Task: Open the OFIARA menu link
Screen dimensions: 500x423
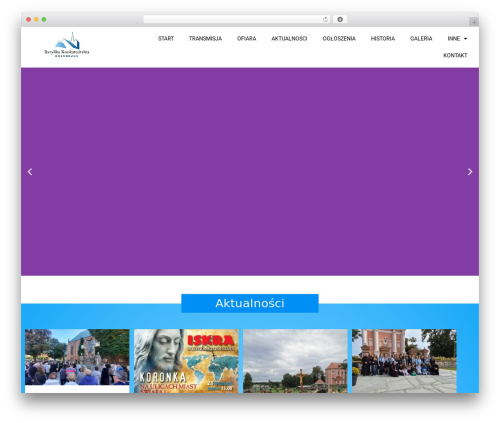Action: click(246, 39)
